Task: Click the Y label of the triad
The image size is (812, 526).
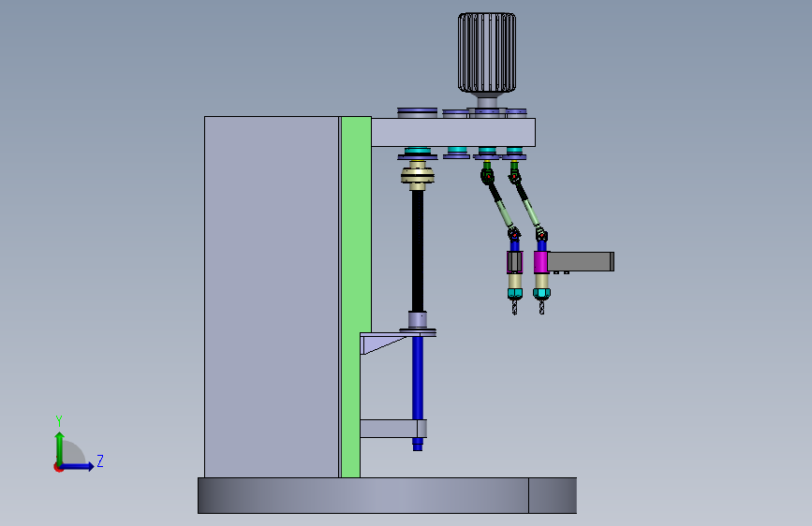Action: click(x=59, y=421)
